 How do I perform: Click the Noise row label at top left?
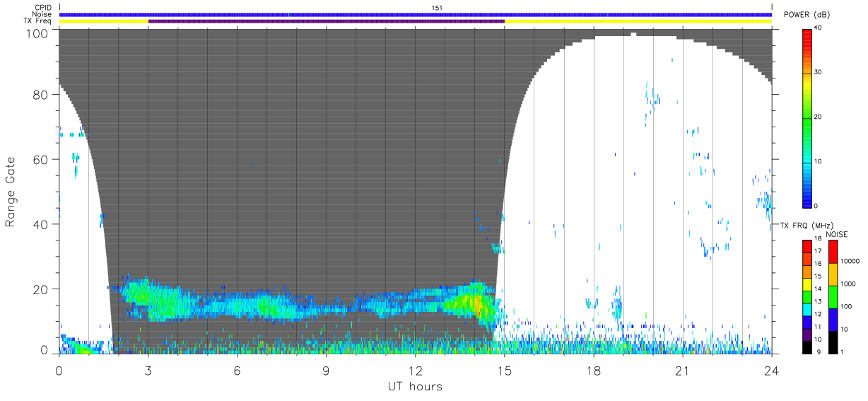pyautogui.click(x=42, y=14)
